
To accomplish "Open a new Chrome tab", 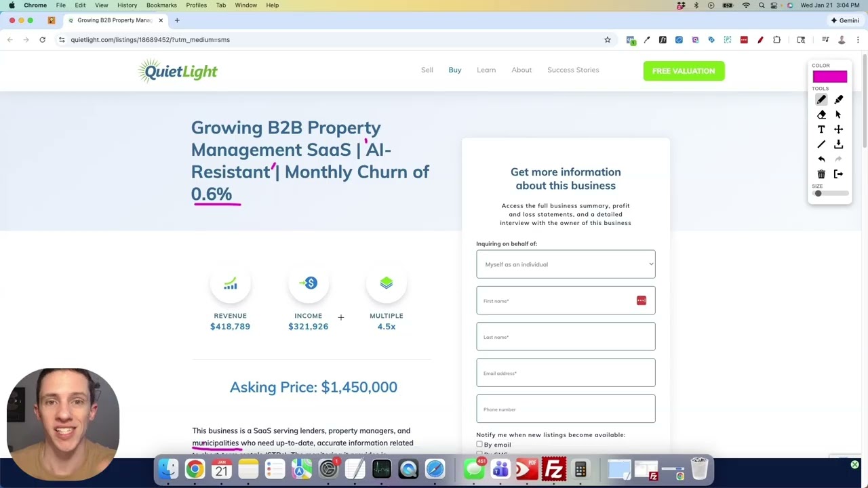I will tap(177, 20).
